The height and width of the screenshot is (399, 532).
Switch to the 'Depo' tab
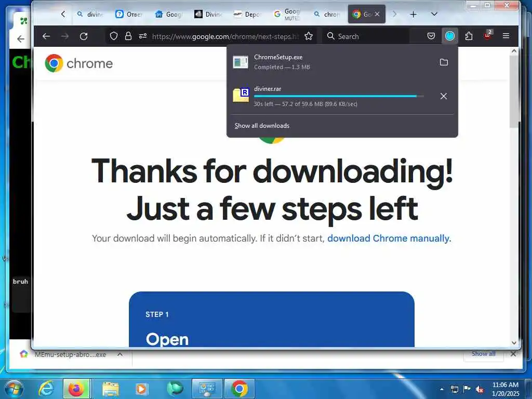click(x=248, y=14)
